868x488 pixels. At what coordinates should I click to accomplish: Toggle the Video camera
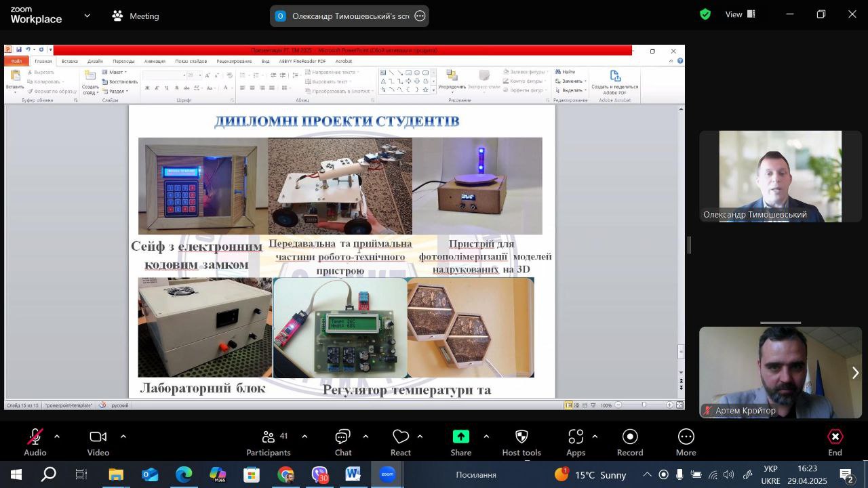(98, 437)
